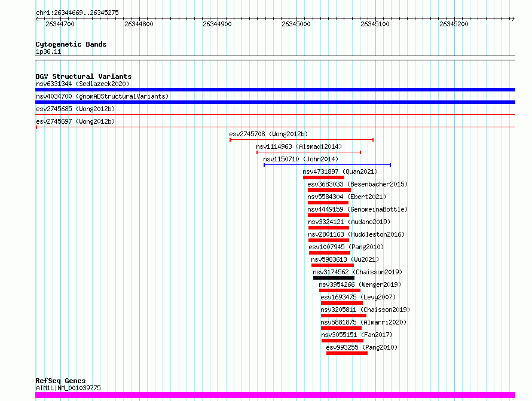Viewport: 532px width, 401px height.
Task: Click the red bar under nsv5881875
Action: tap(341, 329)
